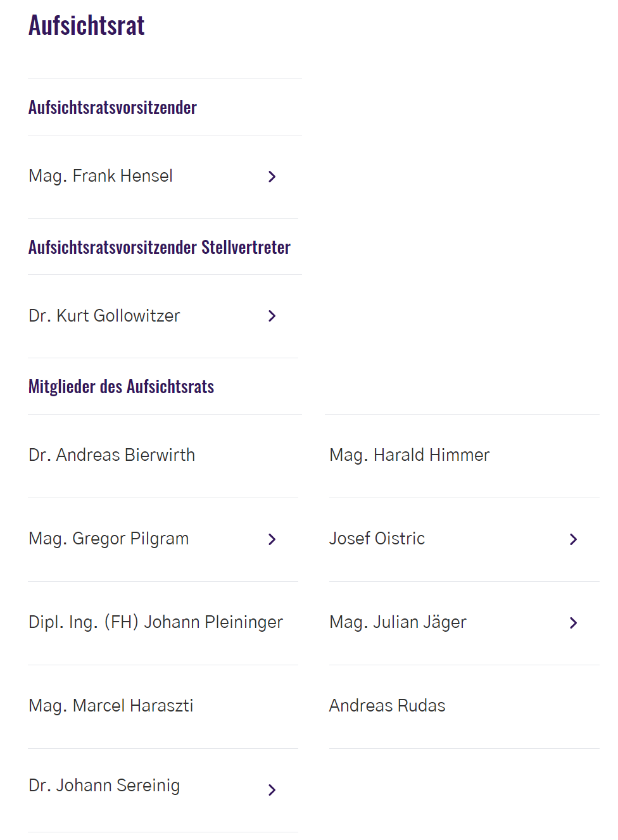This screenshot has width=618, height=840.
Task: Expand the arrow next to Mag. Frank Hensel
Action: point(272,177)
